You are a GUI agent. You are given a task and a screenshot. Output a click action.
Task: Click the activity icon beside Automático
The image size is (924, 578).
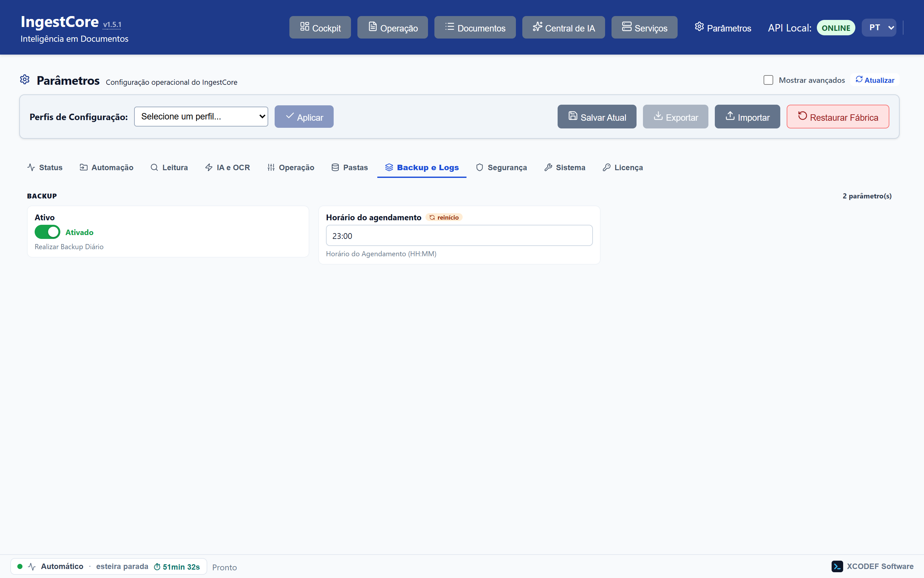click(32, 566)
